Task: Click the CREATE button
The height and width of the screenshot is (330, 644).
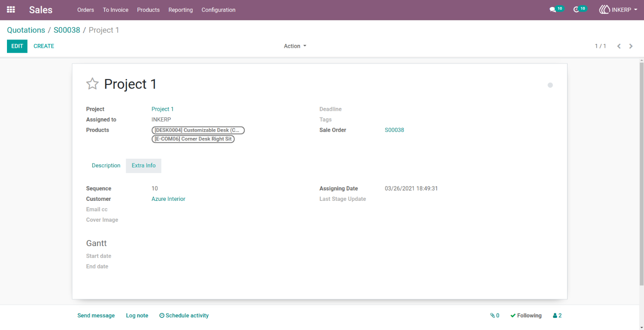Action: click(x=44, y=46)
